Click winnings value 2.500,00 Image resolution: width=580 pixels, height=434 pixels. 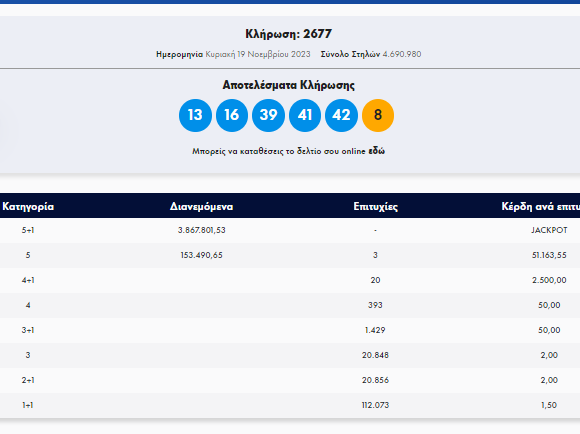pyautogui.click(x=549, y=280)
